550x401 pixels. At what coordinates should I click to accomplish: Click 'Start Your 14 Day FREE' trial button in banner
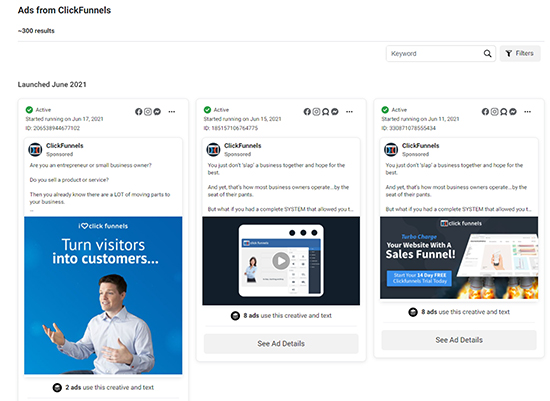coord(420,278)
